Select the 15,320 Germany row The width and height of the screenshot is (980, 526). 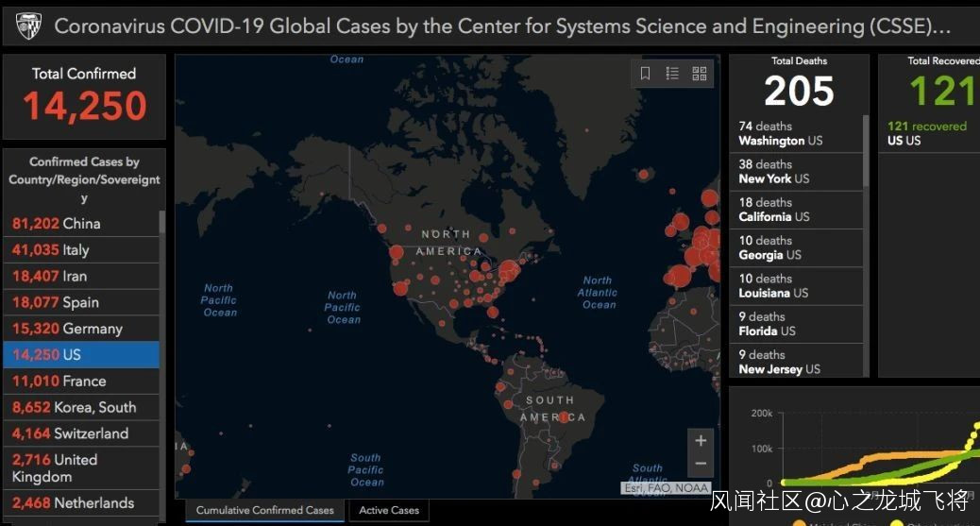click(x=81, y=329)
